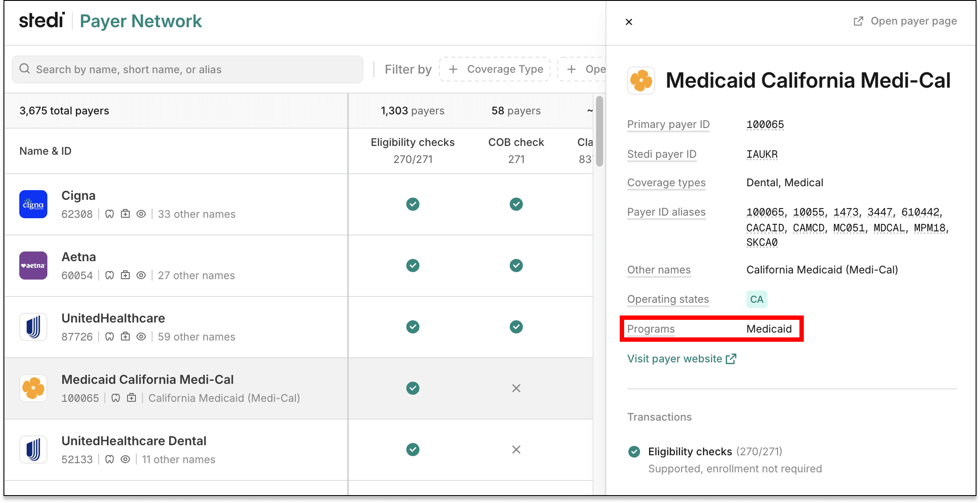Click the search magnifier icon

point(25,69)
